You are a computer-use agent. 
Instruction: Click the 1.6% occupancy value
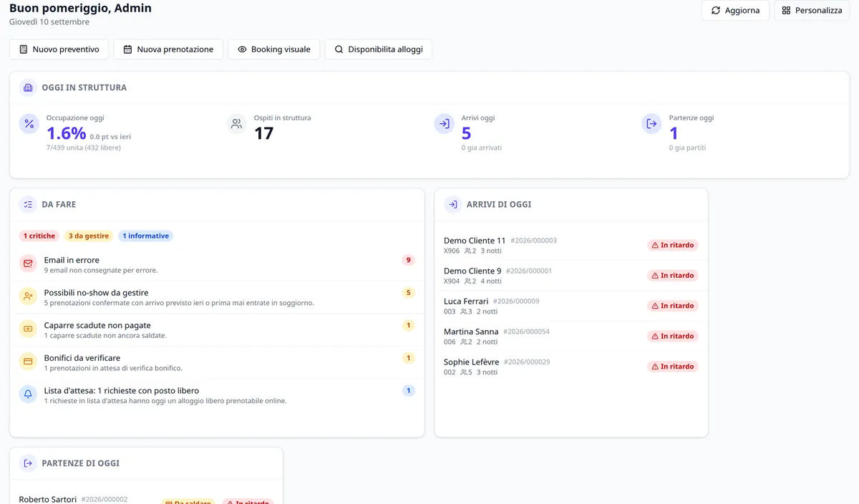point(67,133)
